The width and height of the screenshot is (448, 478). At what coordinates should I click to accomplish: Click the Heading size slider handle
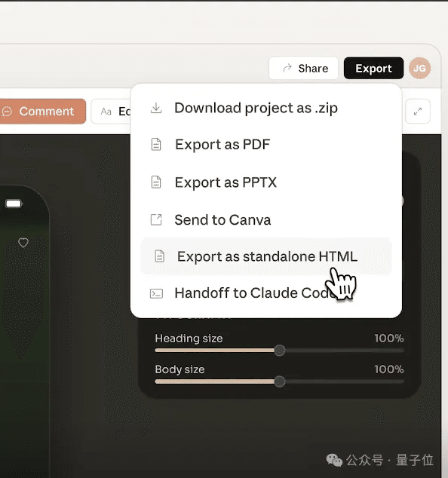pos(279,351)
